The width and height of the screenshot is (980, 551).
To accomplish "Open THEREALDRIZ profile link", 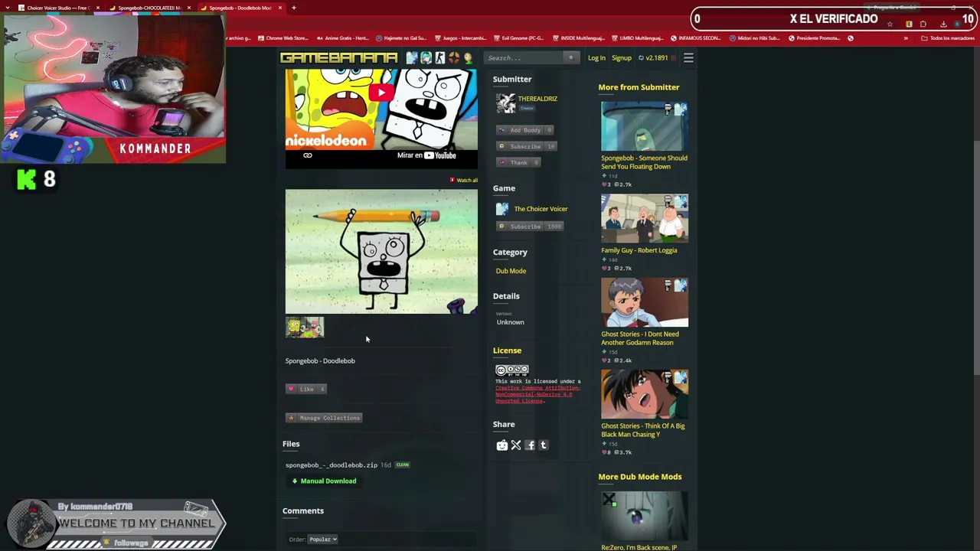I will (x=537, y=99).
